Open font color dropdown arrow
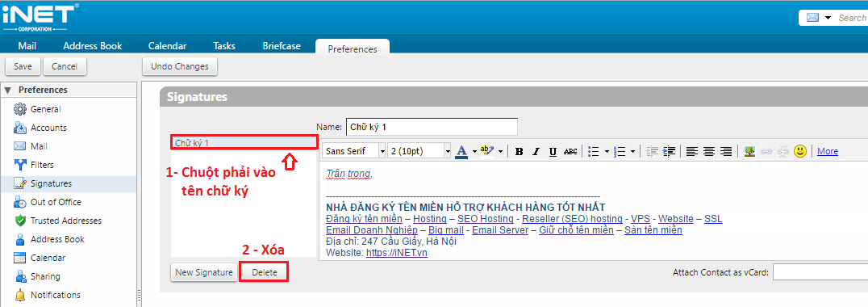Screen dimensions: 868x307 click(x=474, y=151)
